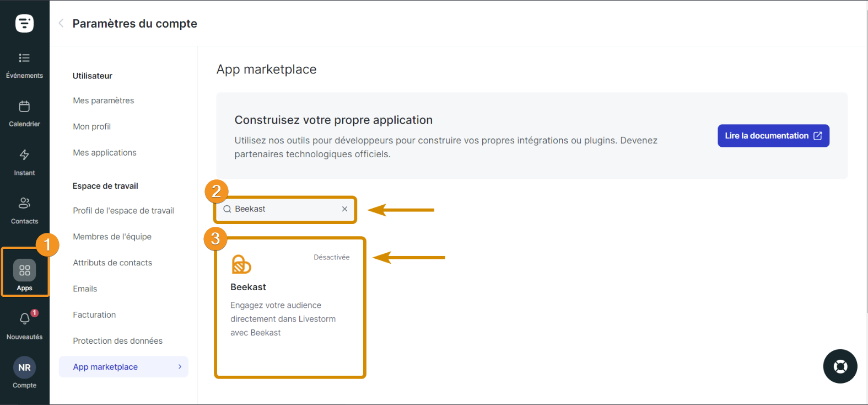Open the Contacts section

pos(24,211)
